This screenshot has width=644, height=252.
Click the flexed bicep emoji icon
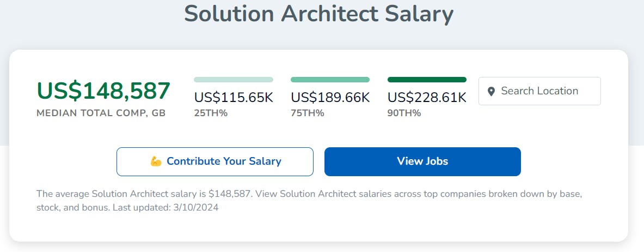pos(156,161)
